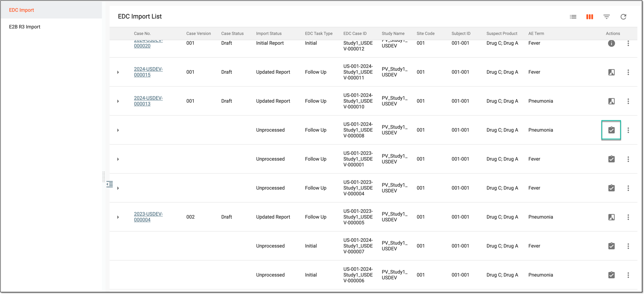Click EDC Case ID ending V-000006
The image size is (644, 294).
click(x=358, y=275)
